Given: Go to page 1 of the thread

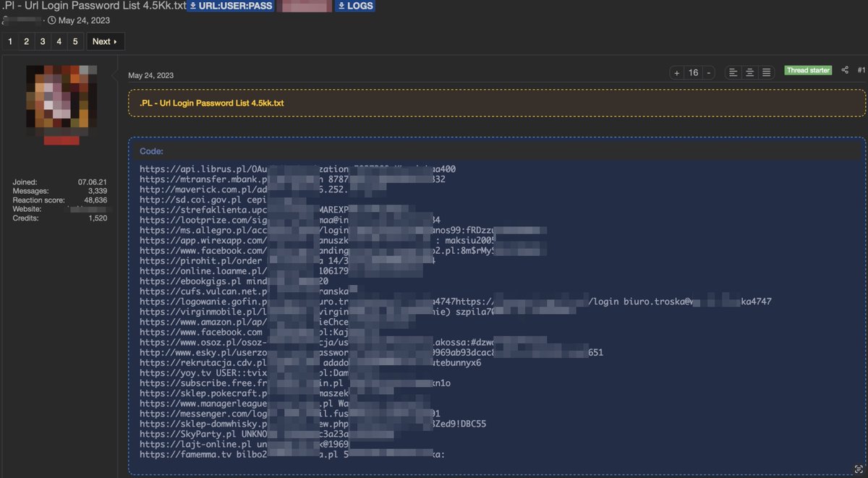Looking at the screenshot, I should click(10, 41).
